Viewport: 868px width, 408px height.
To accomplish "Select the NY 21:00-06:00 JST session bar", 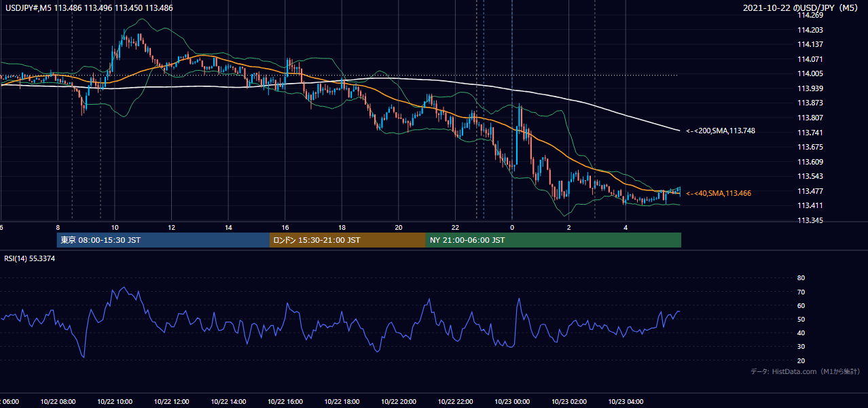I will (x=554, y=240).
